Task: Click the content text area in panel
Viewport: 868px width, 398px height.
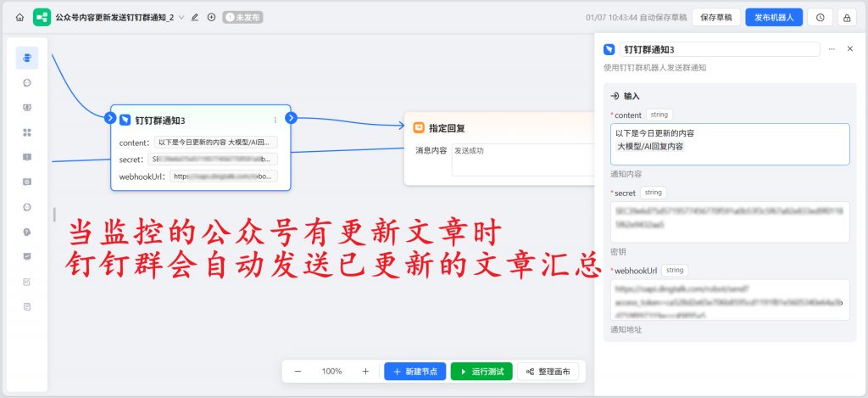Action: [730, 144]
